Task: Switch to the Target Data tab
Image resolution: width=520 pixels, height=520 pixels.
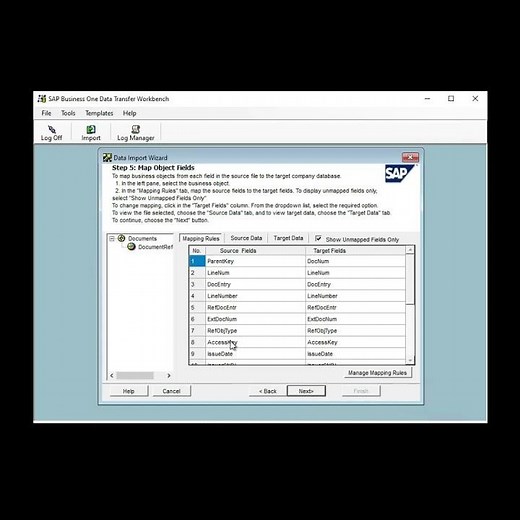Action: (288, 238)
